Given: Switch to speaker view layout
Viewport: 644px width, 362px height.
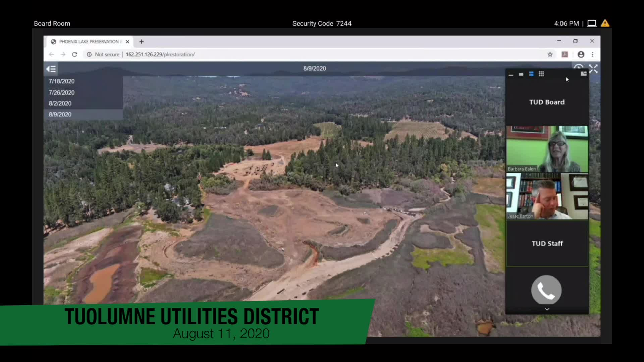Looking at the screenshot, I should [521, 74].
